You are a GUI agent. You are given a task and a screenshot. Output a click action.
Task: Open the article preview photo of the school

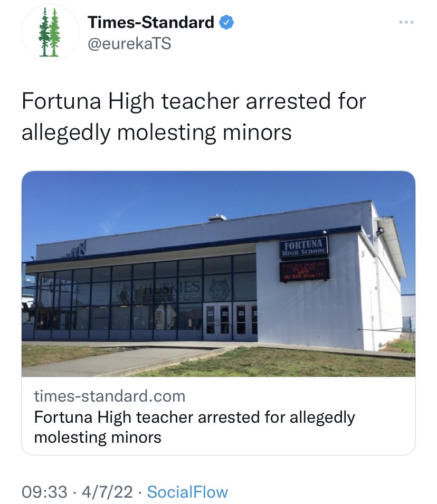218,273
